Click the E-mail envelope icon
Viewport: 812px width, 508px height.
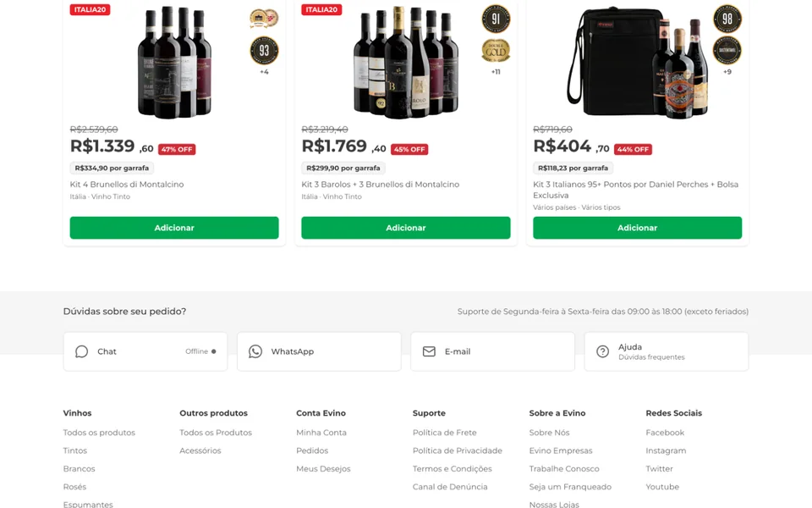[429, 351]
